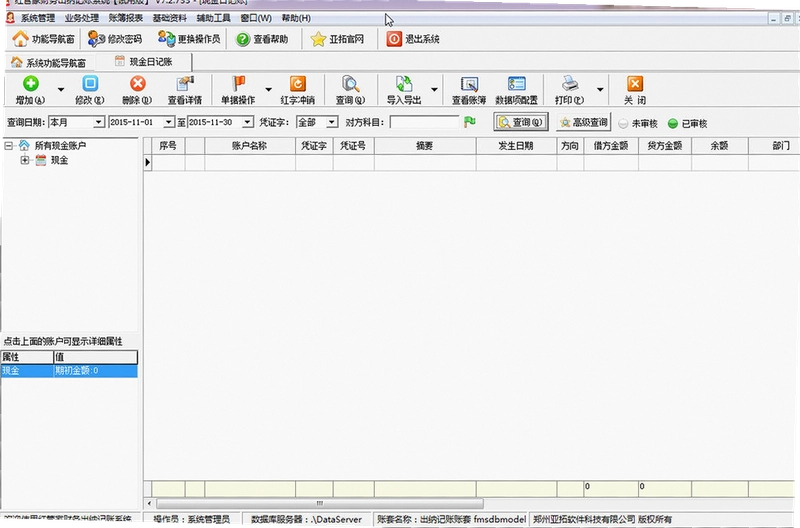Switch to 系统功能导航窗 tab
The image size is (800, 528).
tap(48, 63)
